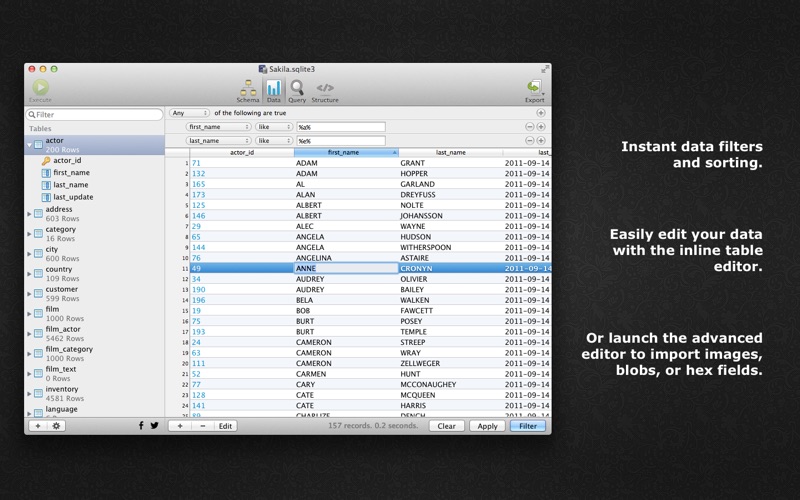800x500 pixels.
Task: Open the first_name field dropdown
Action: point(218,127)
